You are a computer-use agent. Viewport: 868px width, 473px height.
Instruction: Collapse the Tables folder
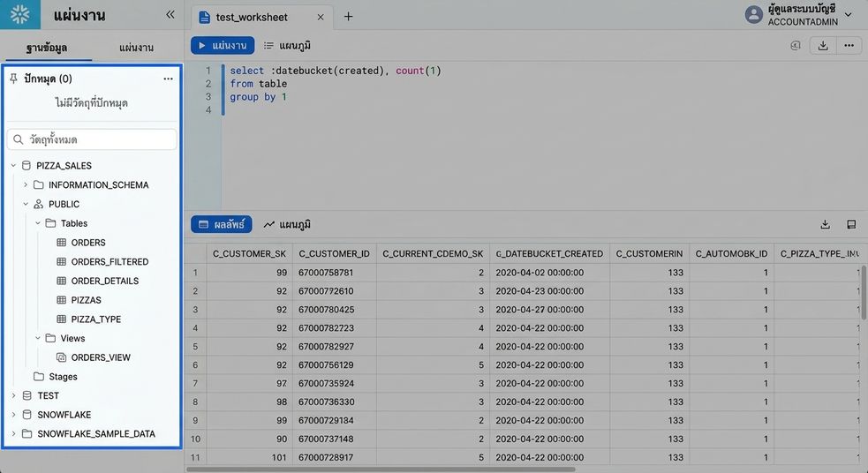pos(38,223)
